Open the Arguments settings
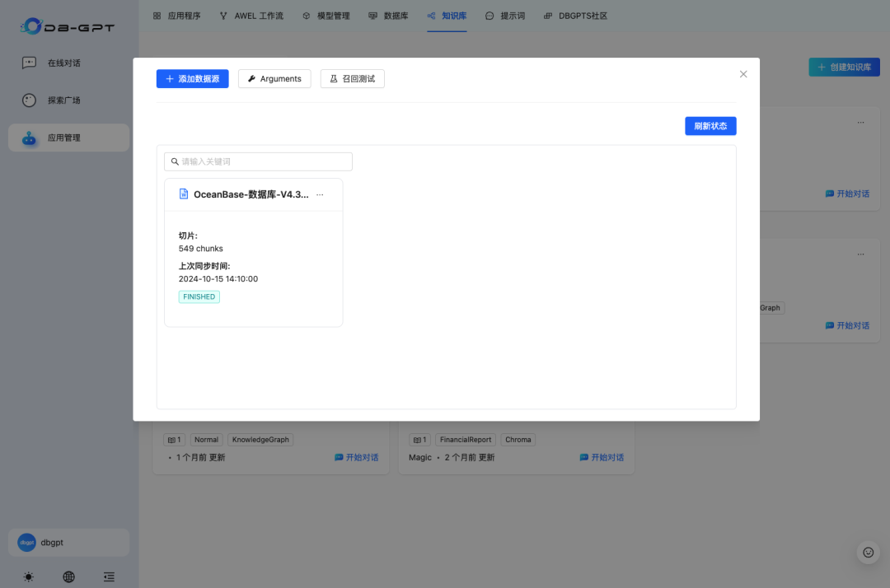 pos(274,78)
